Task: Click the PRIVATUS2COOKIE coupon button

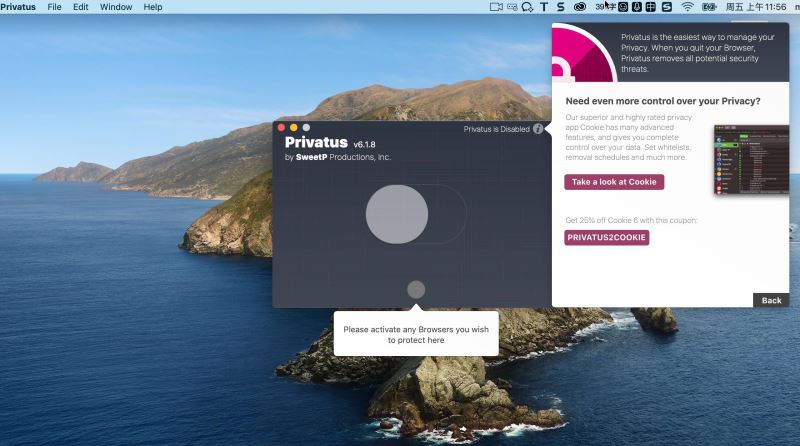Action: pyautogui.click(x=607, y=237)
